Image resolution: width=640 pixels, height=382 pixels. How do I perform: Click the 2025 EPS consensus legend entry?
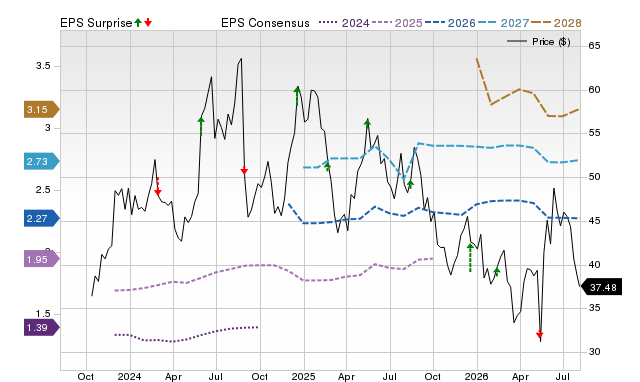[397, 23]
